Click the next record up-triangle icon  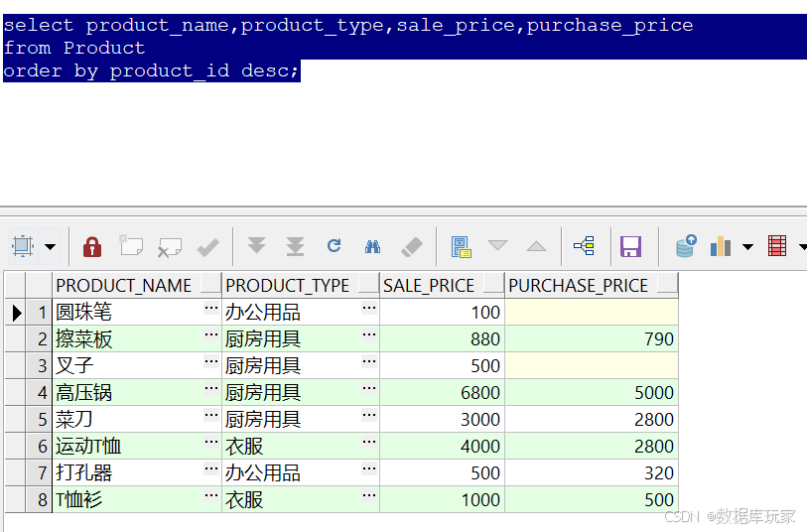536,246
